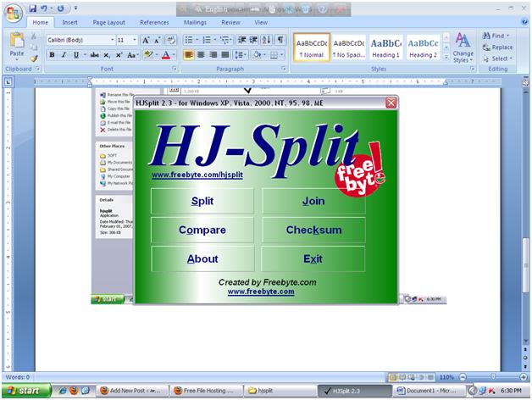
Task: Zoom out with the minus button
Action: click(463, 377)
